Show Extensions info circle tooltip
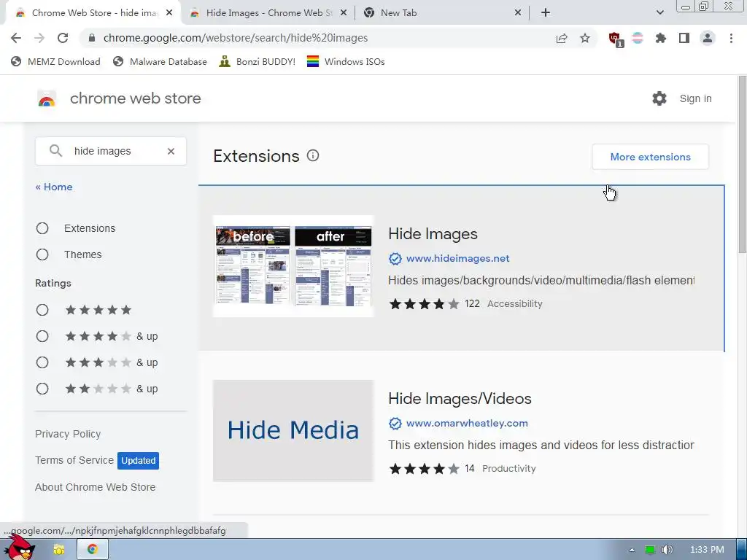747x560 pixels. pyautogui.click(x=313, y=156)
